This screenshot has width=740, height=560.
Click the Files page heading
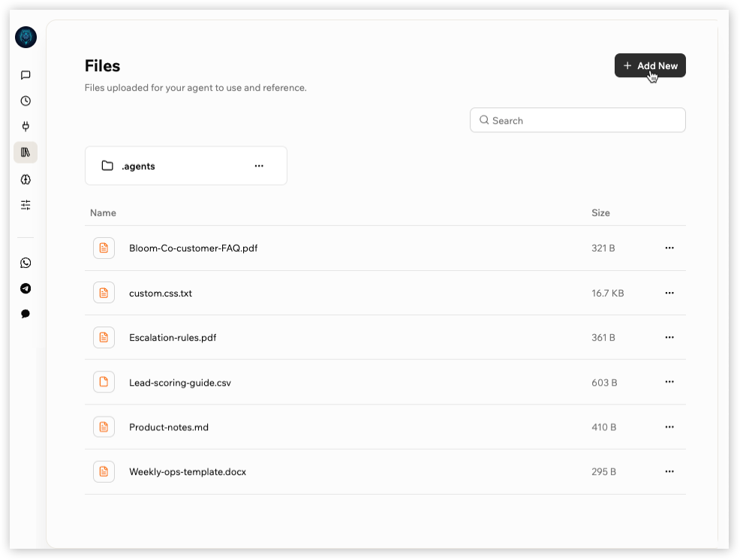102,65
